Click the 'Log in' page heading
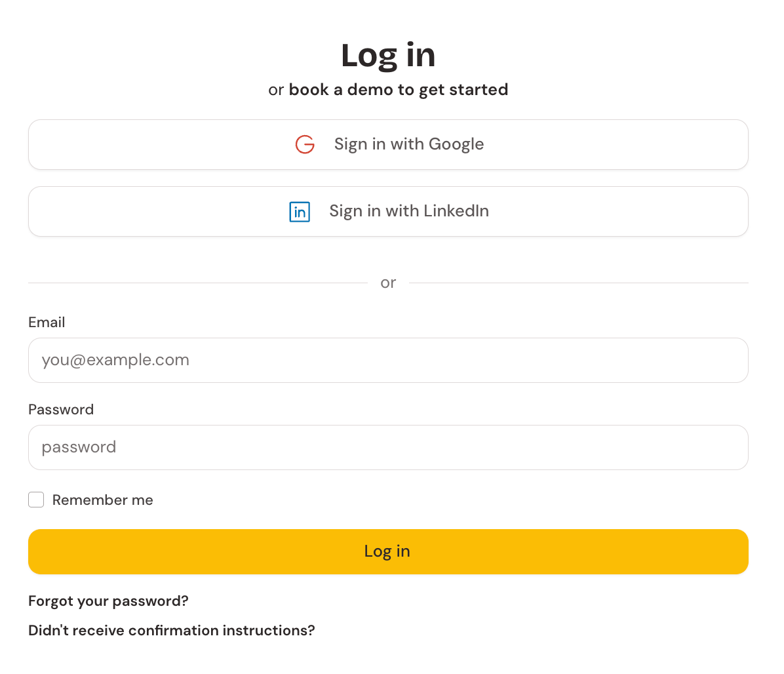This screenshot has height=674, width=784. tap(388, 55)
